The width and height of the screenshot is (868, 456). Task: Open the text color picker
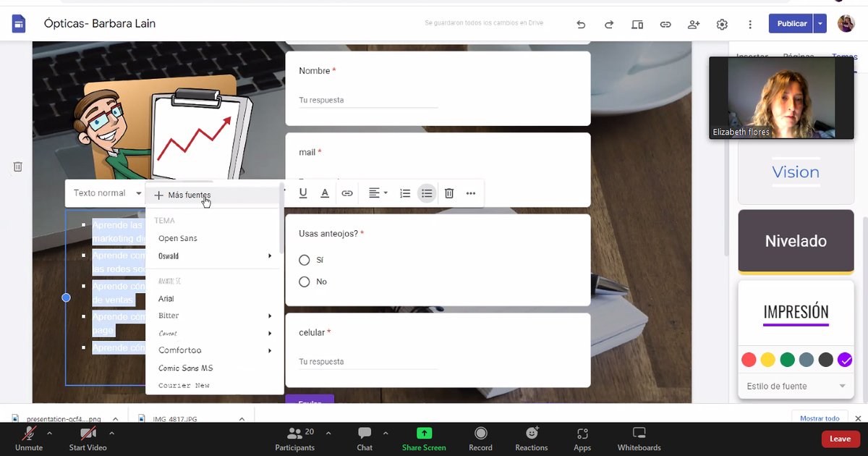325,193
